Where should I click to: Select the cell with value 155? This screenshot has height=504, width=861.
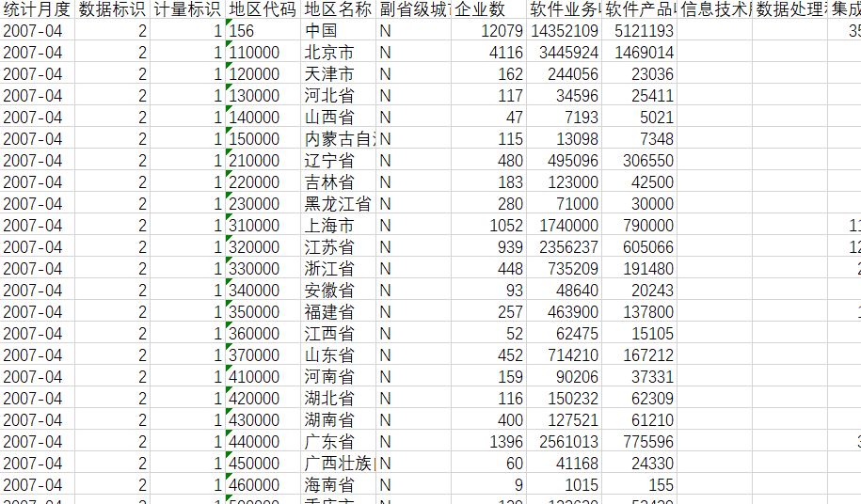[639, 485]
